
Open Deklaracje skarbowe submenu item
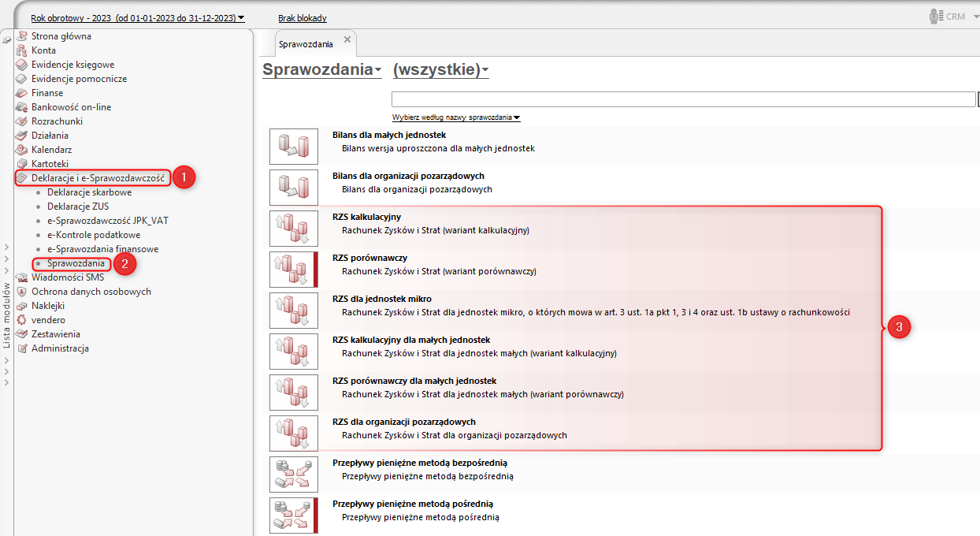pyautogui.click(x=89, y=192)
